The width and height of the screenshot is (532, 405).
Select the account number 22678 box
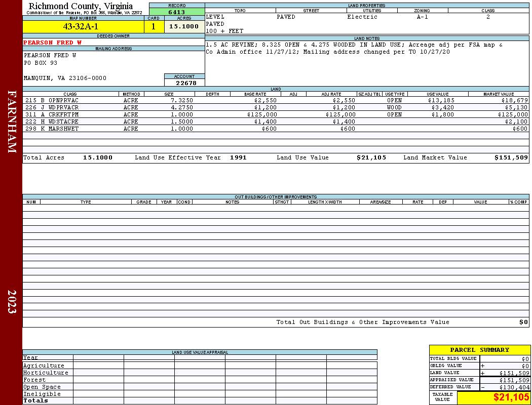point(184,83)
